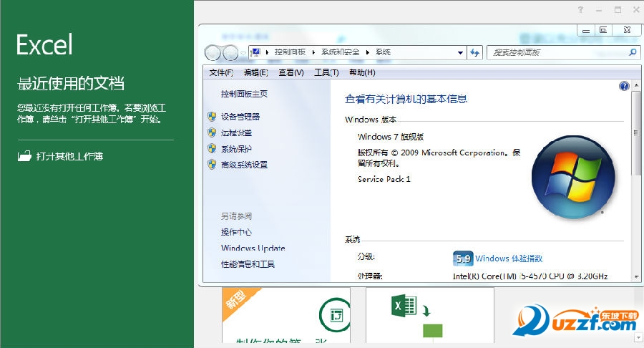Click into the 搜索控制面板 search field
The width and height of the screenshot is (644, 348).
pos(555,52)
